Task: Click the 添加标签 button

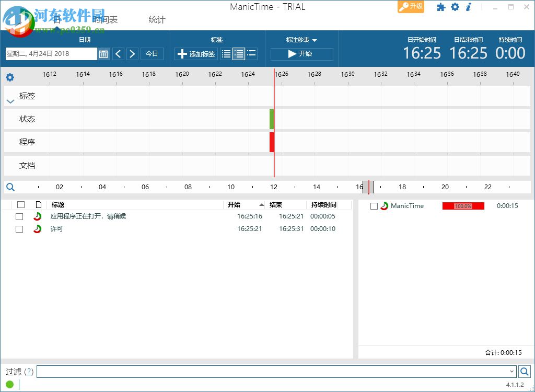Action: (x=195, y=53)
